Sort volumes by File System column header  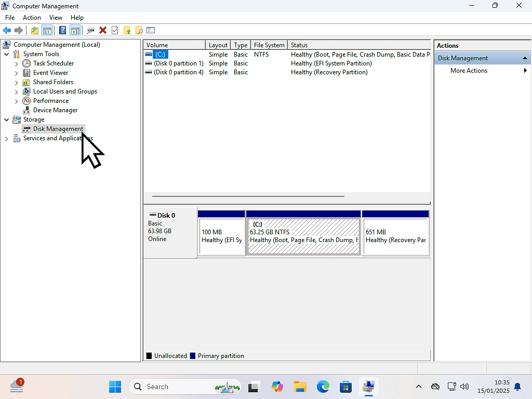point(269,45)
